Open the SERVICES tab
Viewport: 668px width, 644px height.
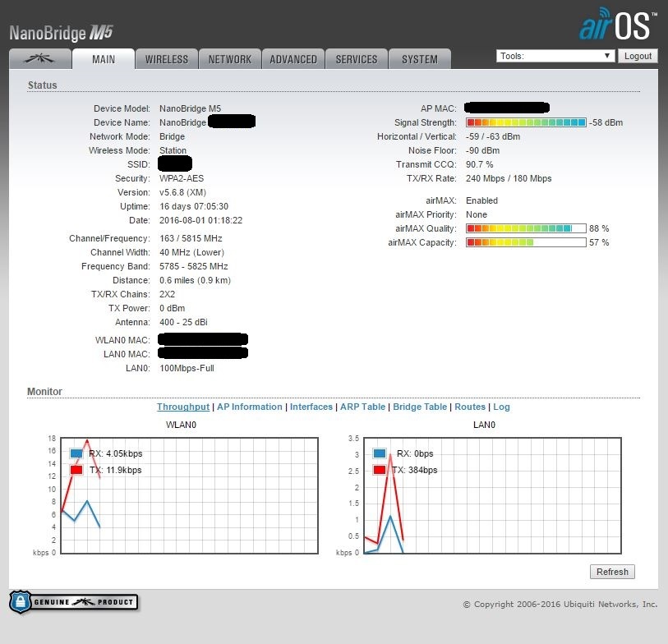click(357, 59)
